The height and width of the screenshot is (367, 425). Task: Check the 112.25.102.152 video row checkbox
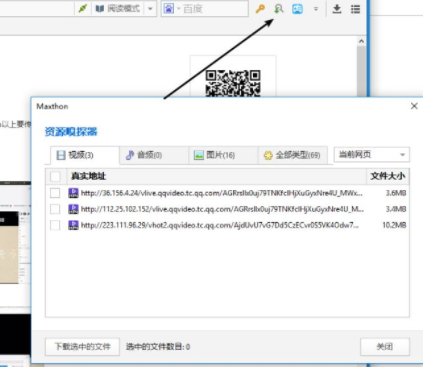click(x=55, y=209)
